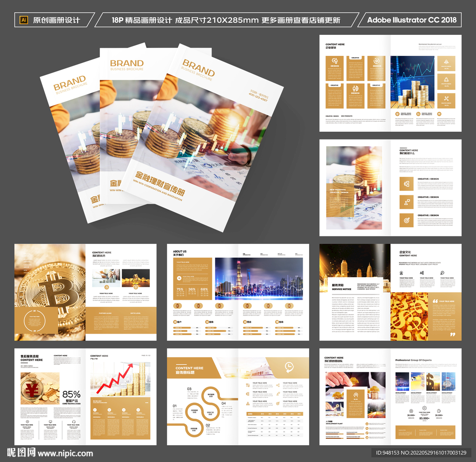Screen dimensions: 476x462
Task: Click the top-left DESIGN tile icon
Action: (x=335, y=61)
